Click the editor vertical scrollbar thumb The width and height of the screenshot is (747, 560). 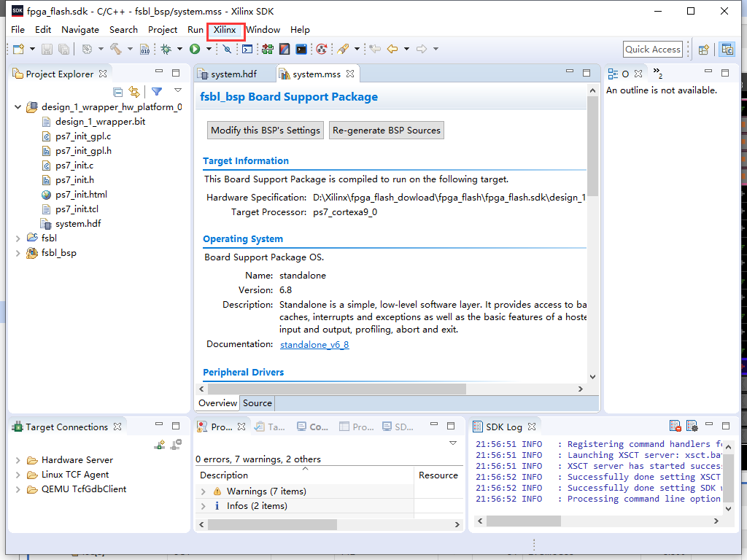tap(592, 146)
